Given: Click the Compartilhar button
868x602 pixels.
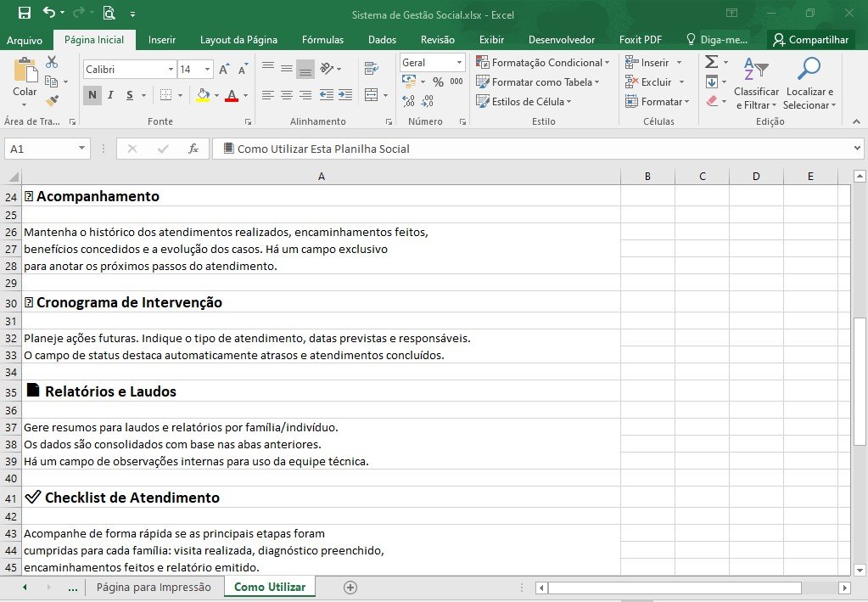Looking at the screenshot, I should pyautogui.click(x=810, y=40).
